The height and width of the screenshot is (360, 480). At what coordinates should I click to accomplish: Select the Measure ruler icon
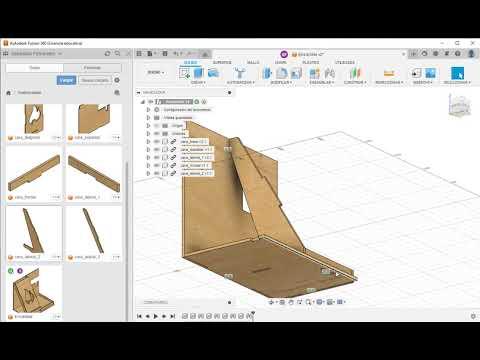pos(389,73)
